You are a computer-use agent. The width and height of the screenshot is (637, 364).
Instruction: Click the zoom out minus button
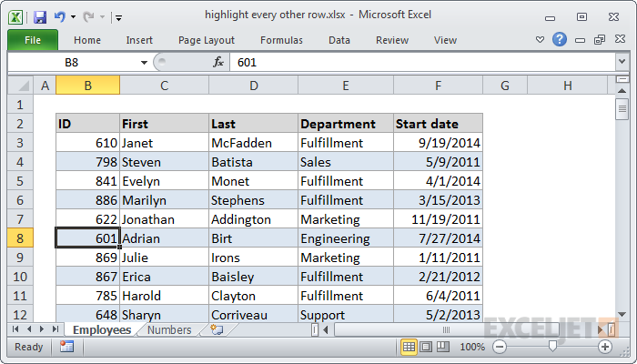pos(500,347)
